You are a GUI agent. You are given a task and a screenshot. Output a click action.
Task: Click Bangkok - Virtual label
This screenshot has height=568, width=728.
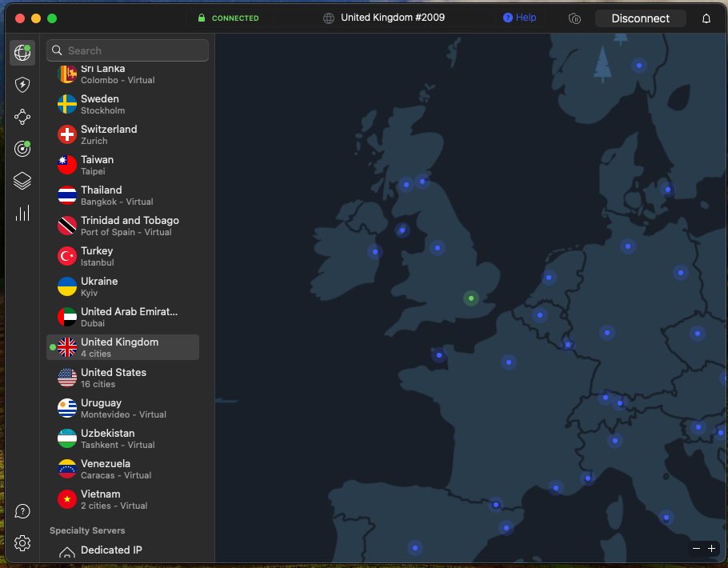click(117, 202)
